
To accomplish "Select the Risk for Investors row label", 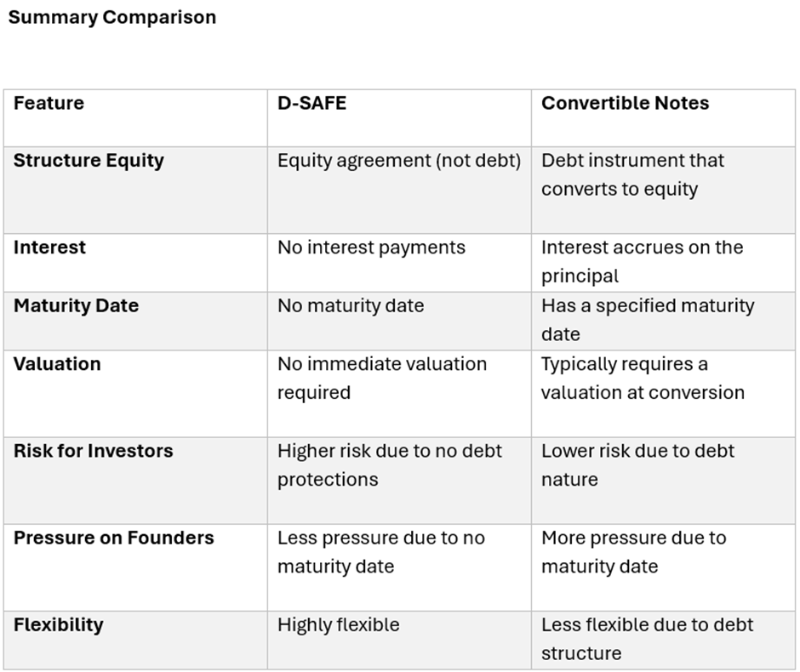I will [x=93, y=451].
